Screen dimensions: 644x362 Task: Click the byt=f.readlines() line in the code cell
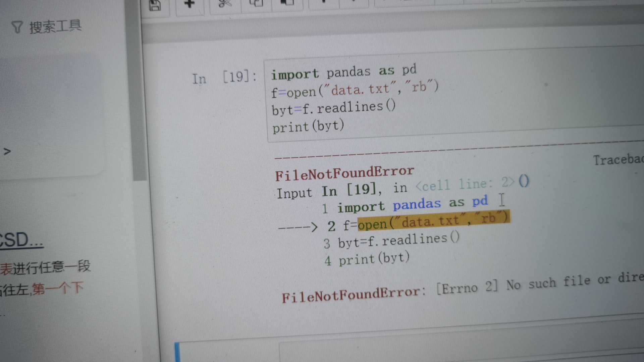coord(333,108)
